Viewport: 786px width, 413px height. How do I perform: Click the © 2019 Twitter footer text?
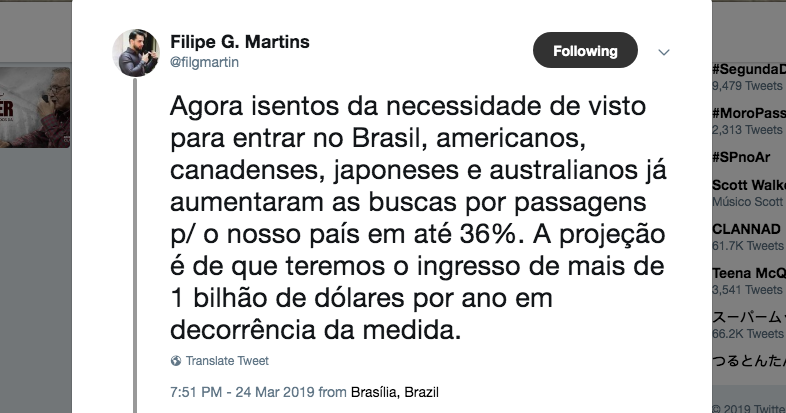[x=748, y=406]
